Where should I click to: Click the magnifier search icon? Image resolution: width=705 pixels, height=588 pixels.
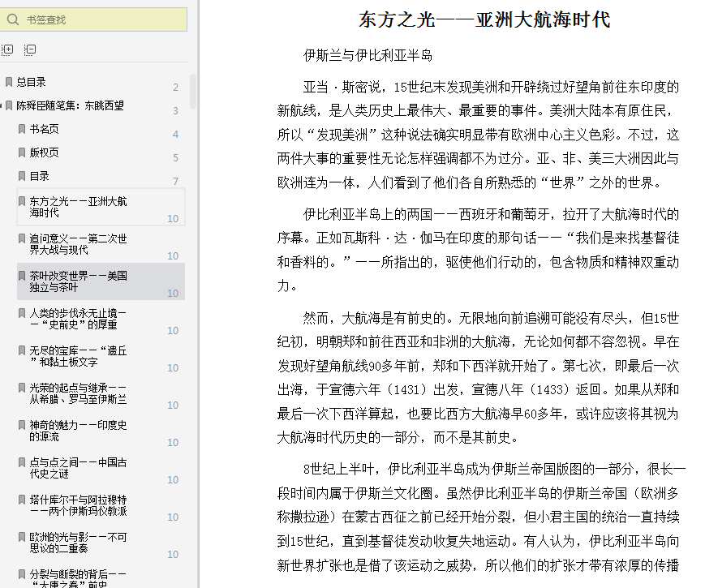(13, 19)
